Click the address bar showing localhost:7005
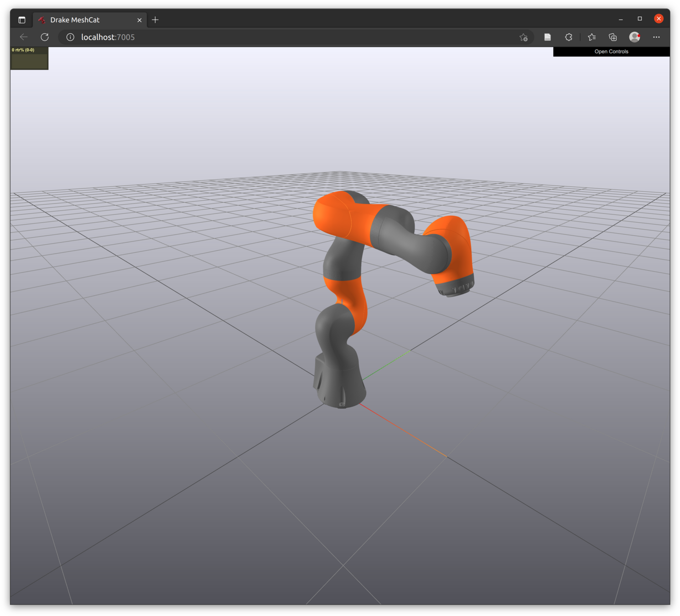680x616 pixels. [x=296, y=37]
